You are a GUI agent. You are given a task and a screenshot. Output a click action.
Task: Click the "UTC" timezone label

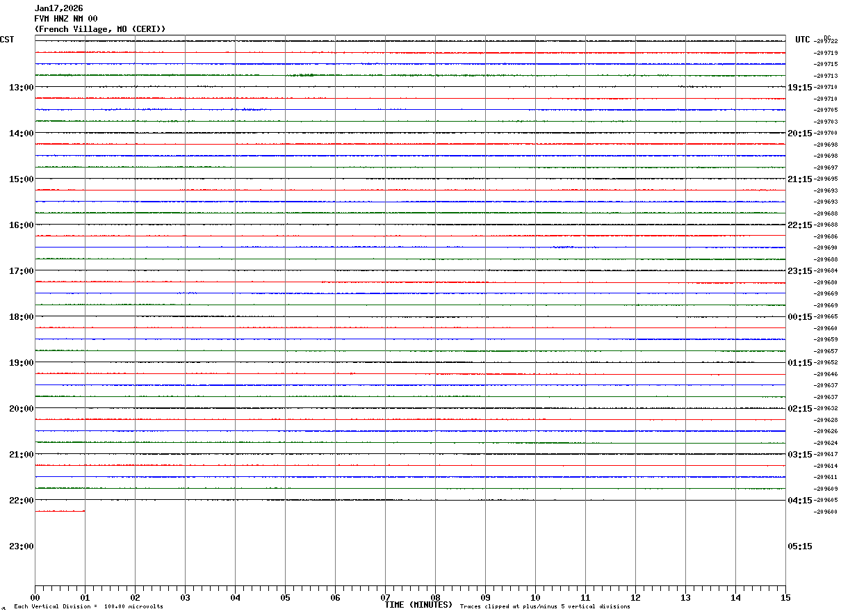click(x=803, y=40)
